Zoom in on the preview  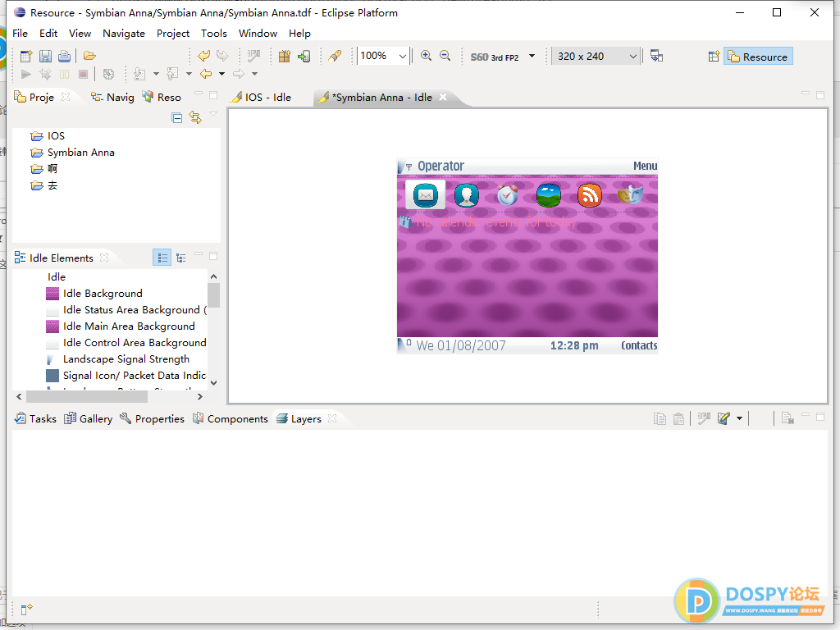click(x=427, y=56)
